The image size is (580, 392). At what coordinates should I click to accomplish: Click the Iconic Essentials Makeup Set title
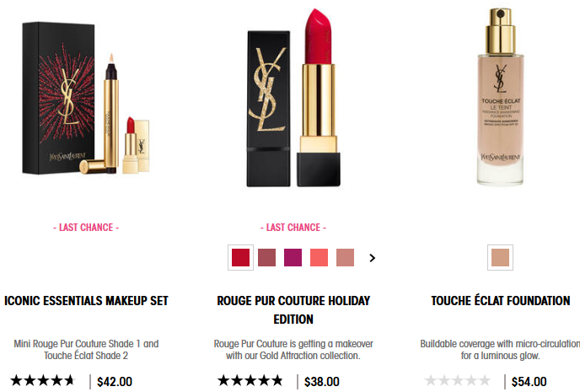point(86,301)
